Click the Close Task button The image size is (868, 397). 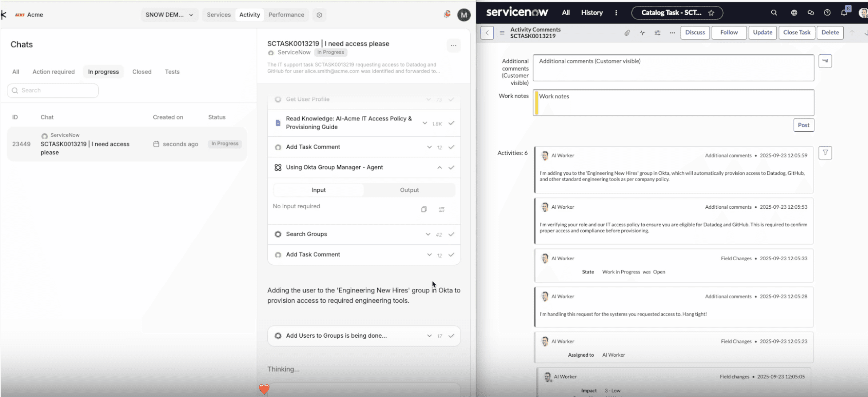(x=797, y=32)
